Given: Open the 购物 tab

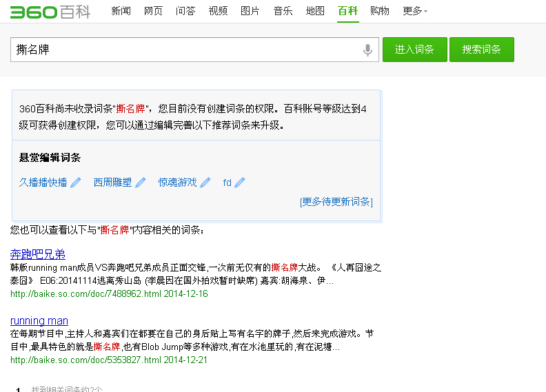Looking at the screenshot, I should pos(380,11).
